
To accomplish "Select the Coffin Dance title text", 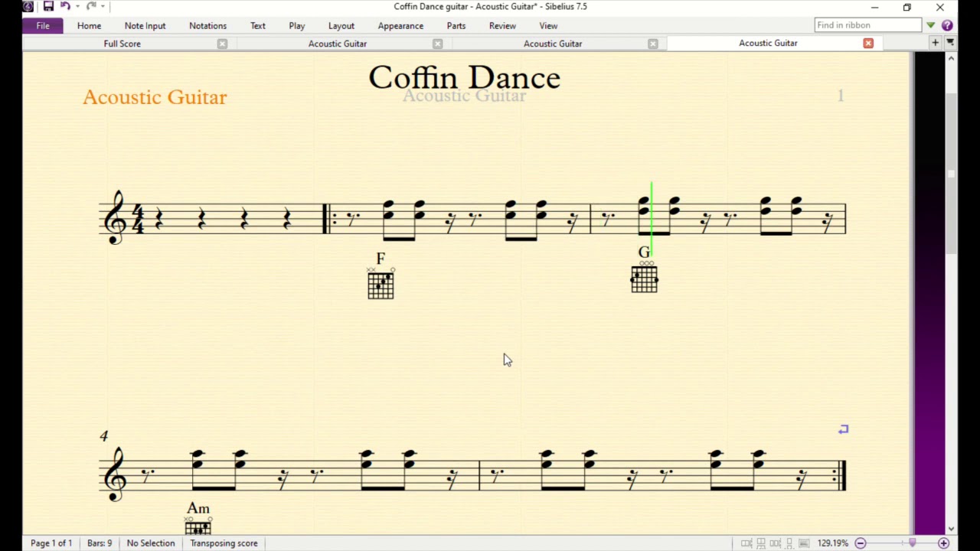I will tap(465, 77).
